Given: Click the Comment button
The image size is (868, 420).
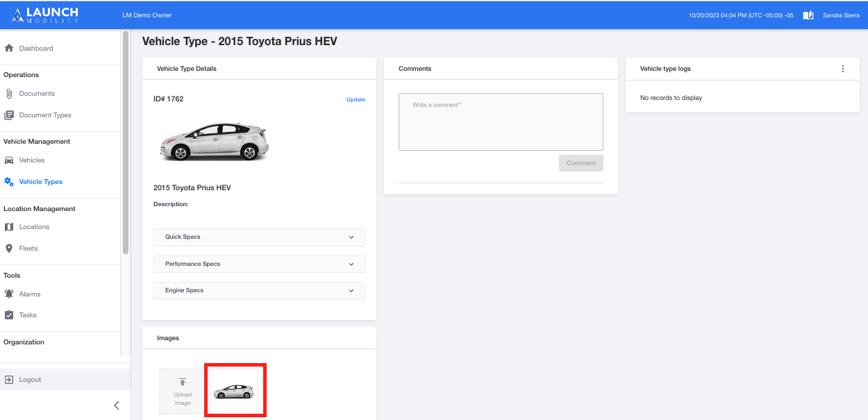Looking at the screenshot, I should [x=581, y=163].
